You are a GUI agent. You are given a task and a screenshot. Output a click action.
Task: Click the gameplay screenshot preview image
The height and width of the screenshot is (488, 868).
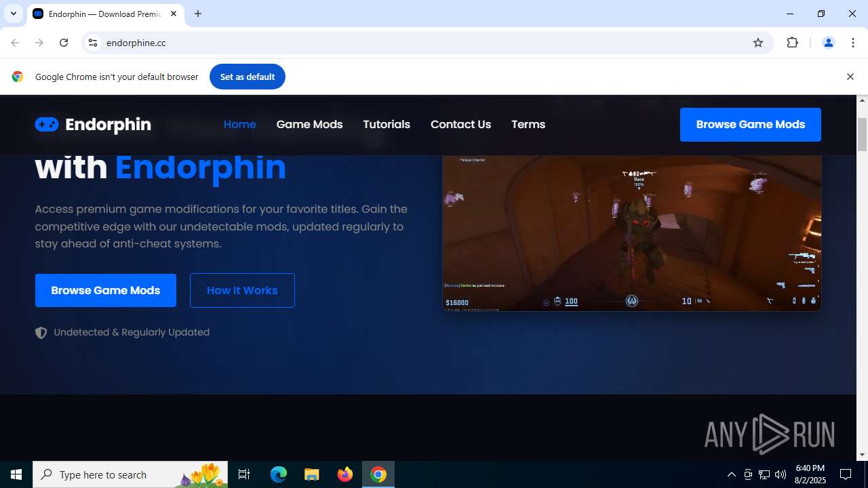click(x=632, y=233)
